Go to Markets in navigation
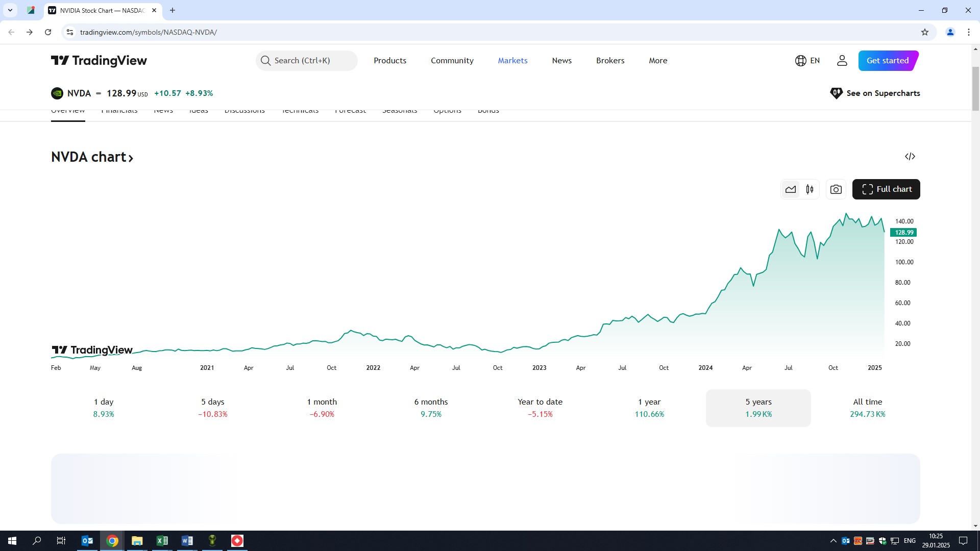Image resolution: width=980 pixels, height=551 pixels. click(x=512, y=61)
